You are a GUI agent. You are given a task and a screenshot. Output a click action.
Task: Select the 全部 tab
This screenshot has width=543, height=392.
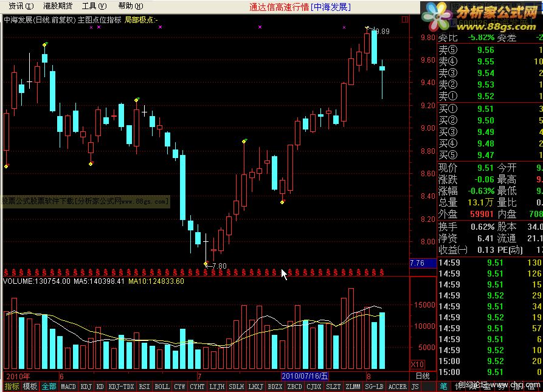tap(49, 387)
